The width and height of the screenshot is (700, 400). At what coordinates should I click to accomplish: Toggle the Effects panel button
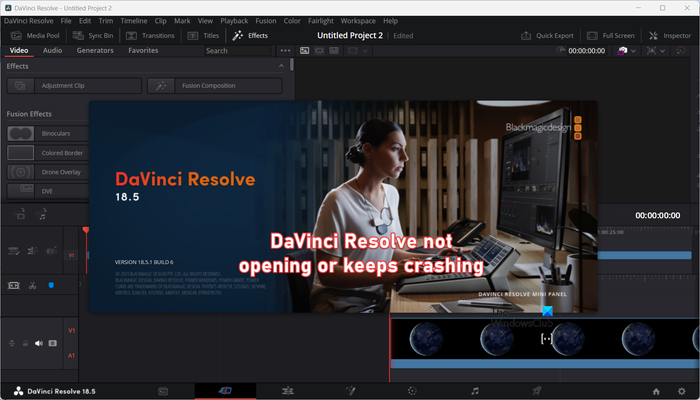pos(250,36)
